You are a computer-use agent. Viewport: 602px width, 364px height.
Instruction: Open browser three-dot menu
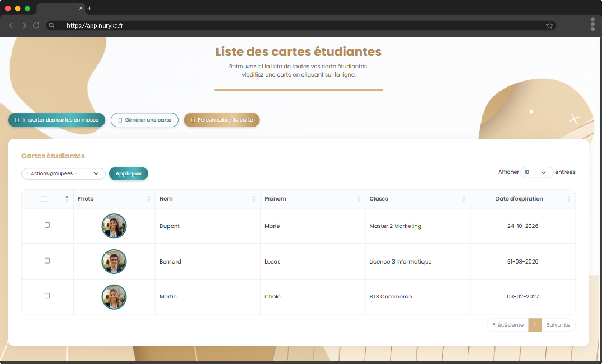(x=592, y=24)
